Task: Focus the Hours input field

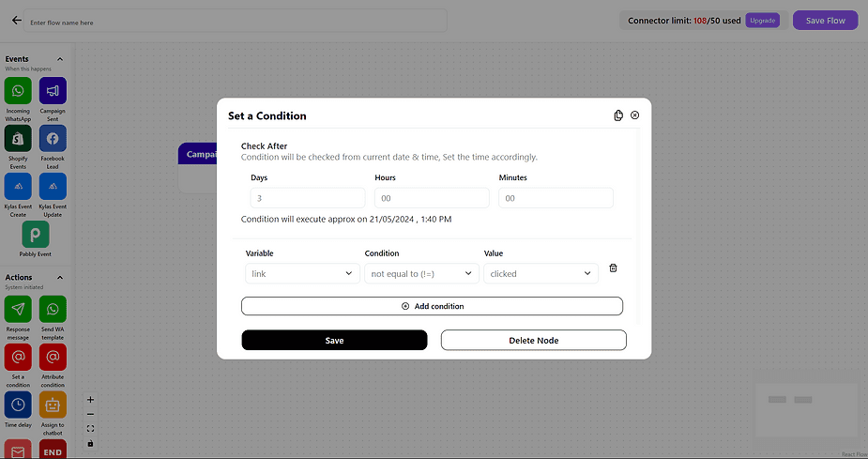Action: pos(432,198)
